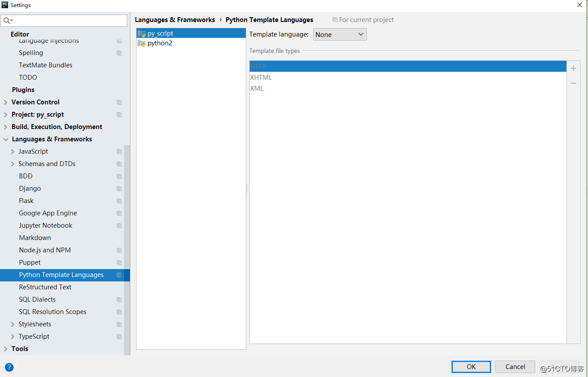Click the py_script project folder icon
588x377 pixels.
tap(141, 33)
